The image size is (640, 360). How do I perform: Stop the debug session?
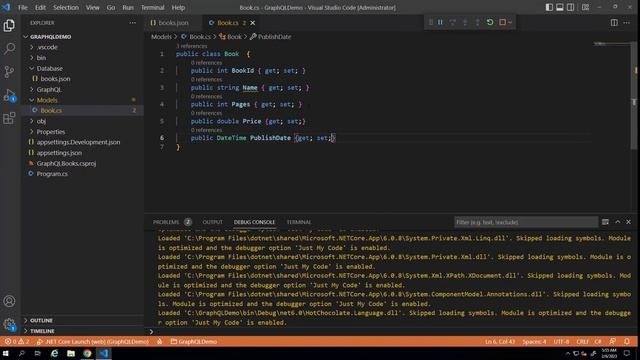pyautogui.click(x=502, y=22)
